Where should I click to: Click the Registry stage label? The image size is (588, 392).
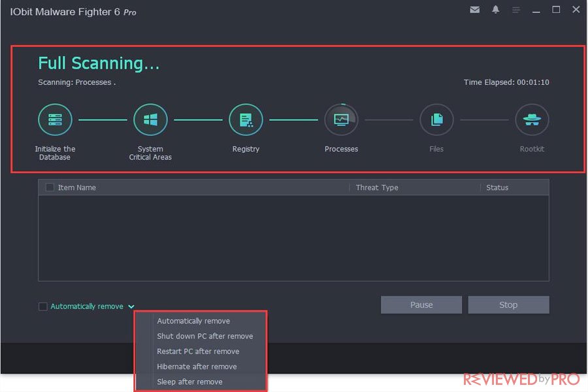246,149
